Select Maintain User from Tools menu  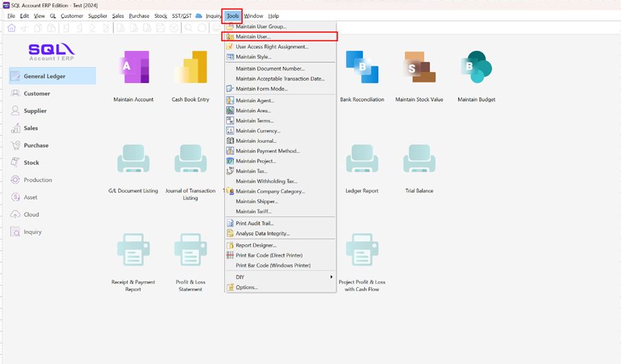pos(253,36)
